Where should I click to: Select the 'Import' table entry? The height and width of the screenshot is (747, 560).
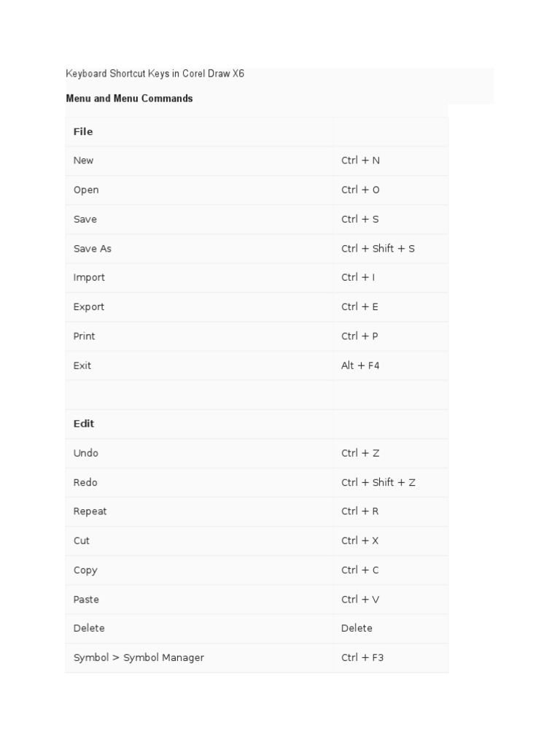pos(89,278)
